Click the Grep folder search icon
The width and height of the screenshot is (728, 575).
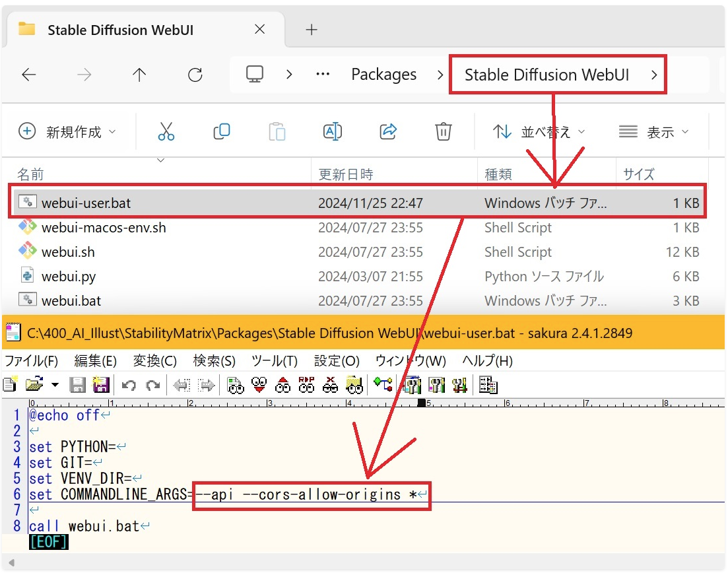(354, 385)
